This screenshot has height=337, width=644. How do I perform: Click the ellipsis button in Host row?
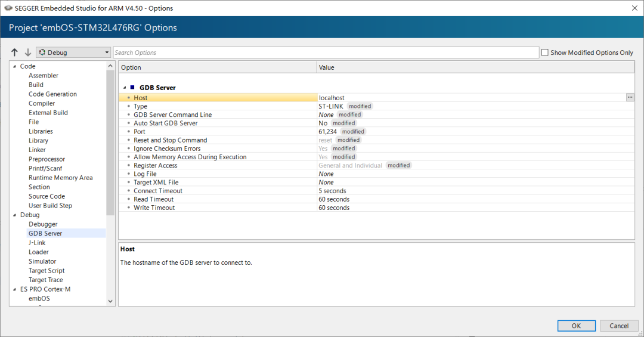coord(630,97)
